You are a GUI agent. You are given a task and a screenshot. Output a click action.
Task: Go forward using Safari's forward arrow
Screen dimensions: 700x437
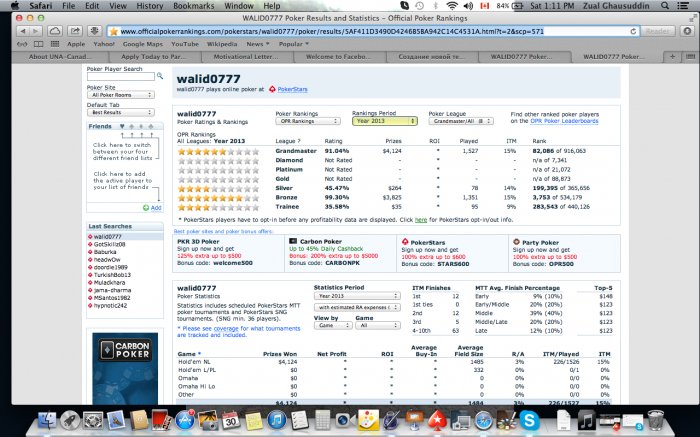pyautogui.click(x=36, y=31)
